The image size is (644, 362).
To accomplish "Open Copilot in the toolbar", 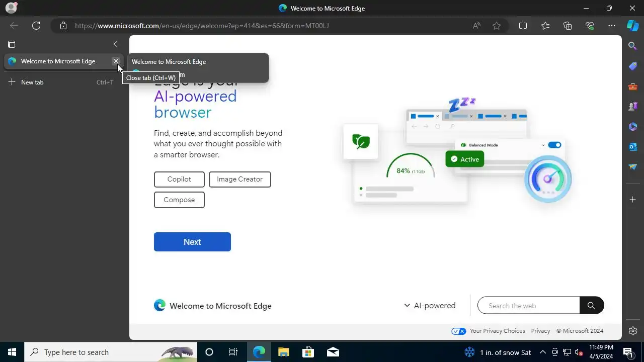I will coord(632,26).
